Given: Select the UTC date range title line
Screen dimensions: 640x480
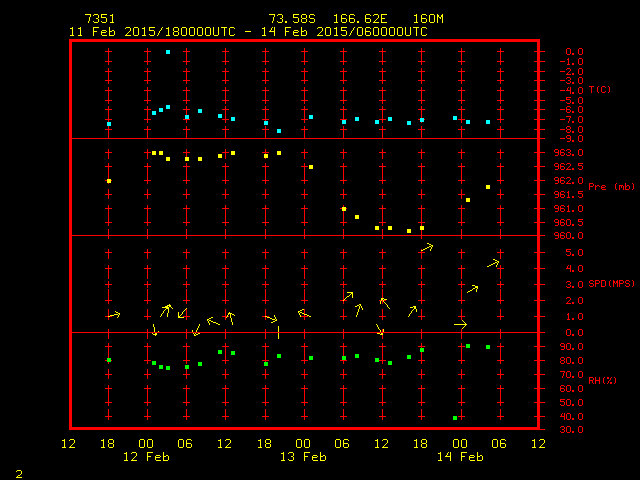Looking at the screenshot, I should [x=248, y=32].
